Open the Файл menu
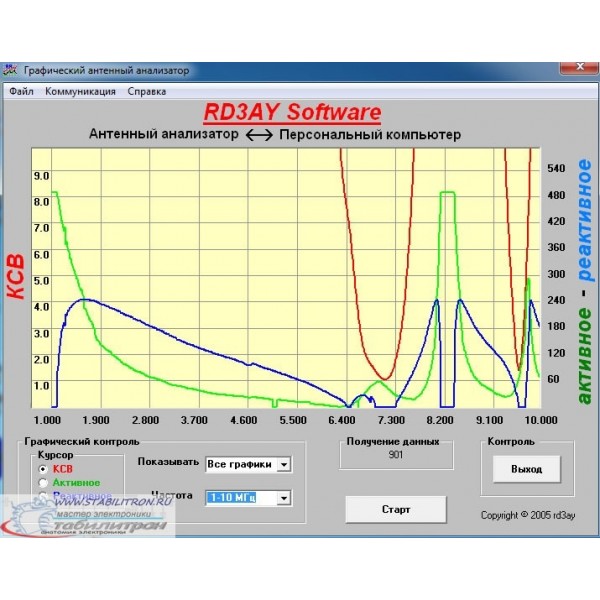The width and height of the screenshot is (600, 600). 21,91
